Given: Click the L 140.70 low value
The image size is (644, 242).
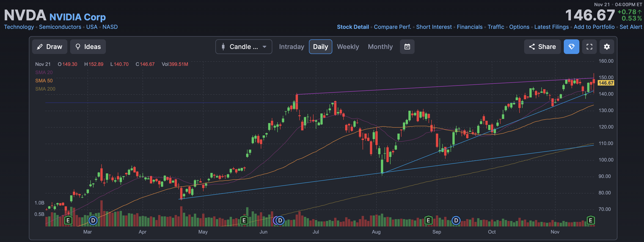Looking at the screenshot, I should (x=121, y=64).
